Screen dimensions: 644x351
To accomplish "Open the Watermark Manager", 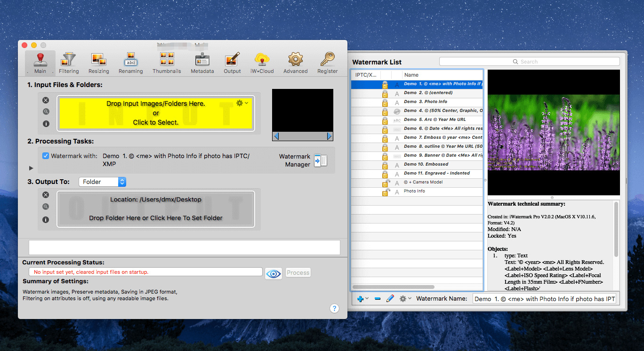I will (321, 160).
